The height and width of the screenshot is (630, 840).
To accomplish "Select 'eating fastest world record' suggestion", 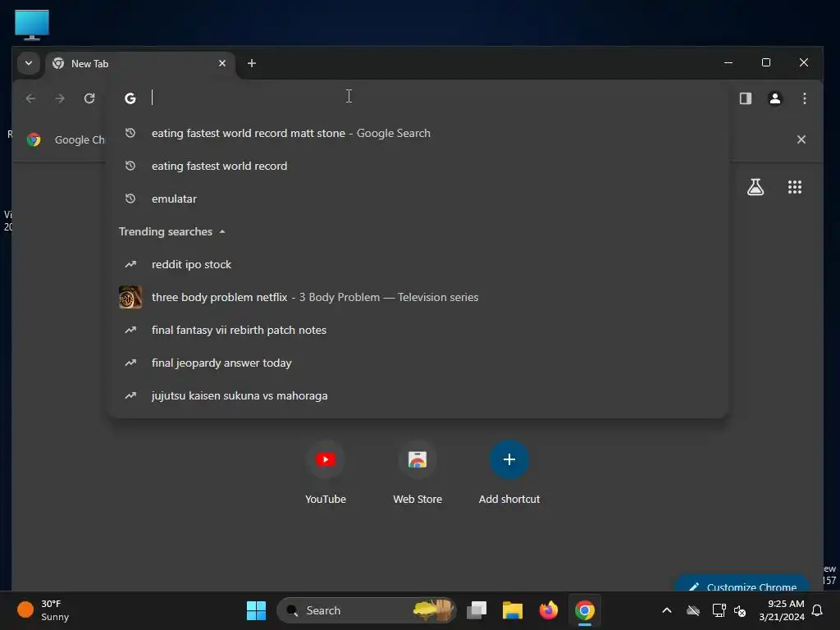I will (418, 166).
